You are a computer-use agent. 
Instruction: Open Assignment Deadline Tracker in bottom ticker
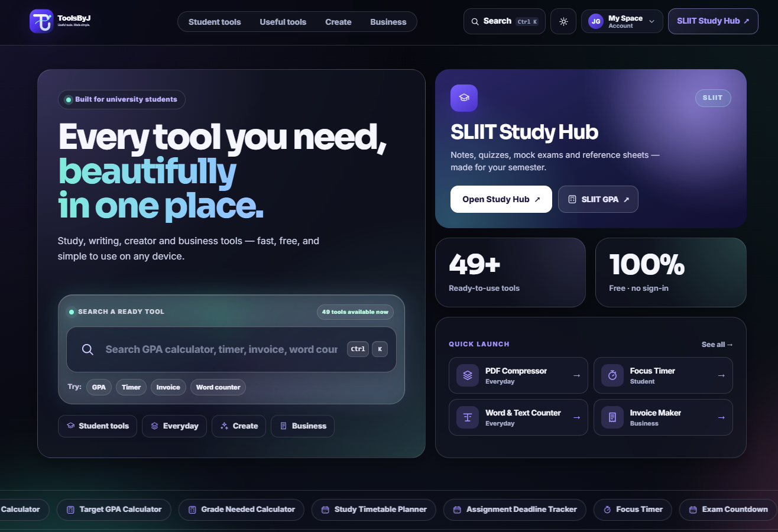pyautogui.click(x=514, y=510)
